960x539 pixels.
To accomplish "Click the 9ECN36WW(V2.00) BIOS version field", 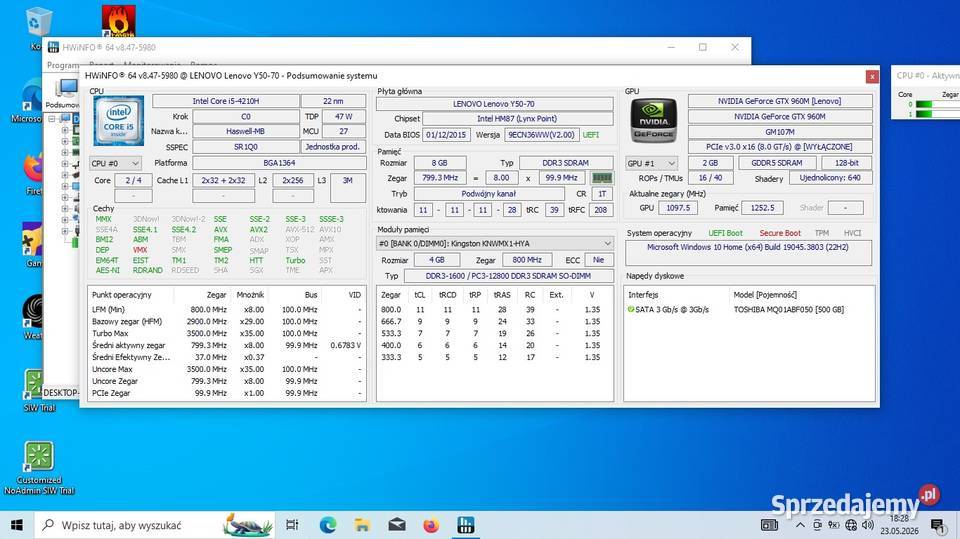I will click(541, 135).
